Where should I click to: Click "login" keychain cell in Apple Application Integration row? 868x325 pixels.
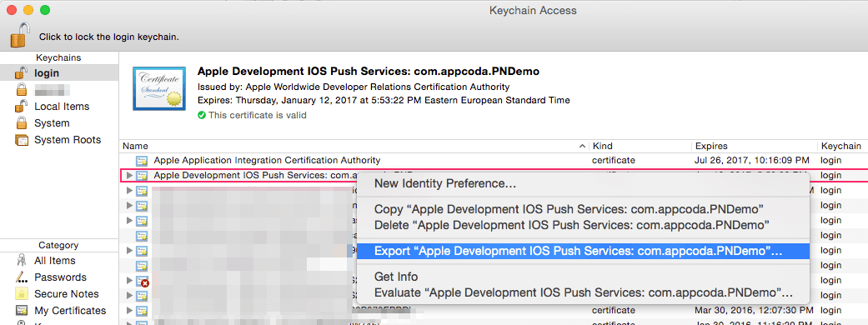tap(831, 161)
